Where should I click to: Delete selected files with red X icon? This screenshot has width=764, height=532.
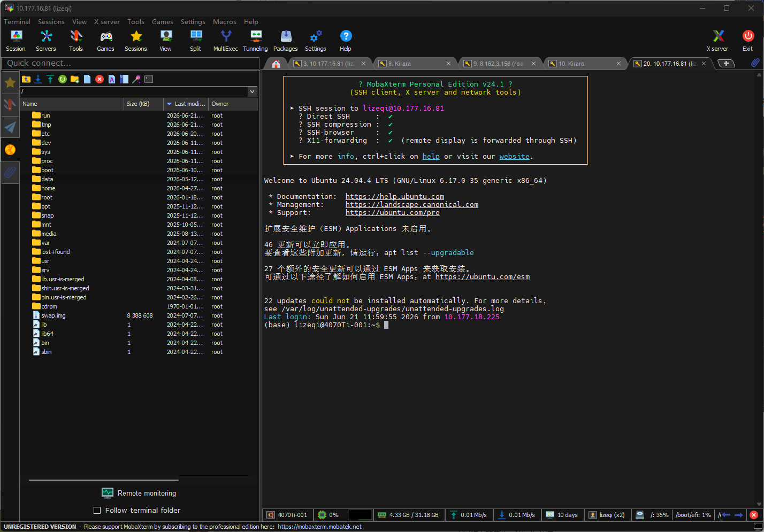100,79
